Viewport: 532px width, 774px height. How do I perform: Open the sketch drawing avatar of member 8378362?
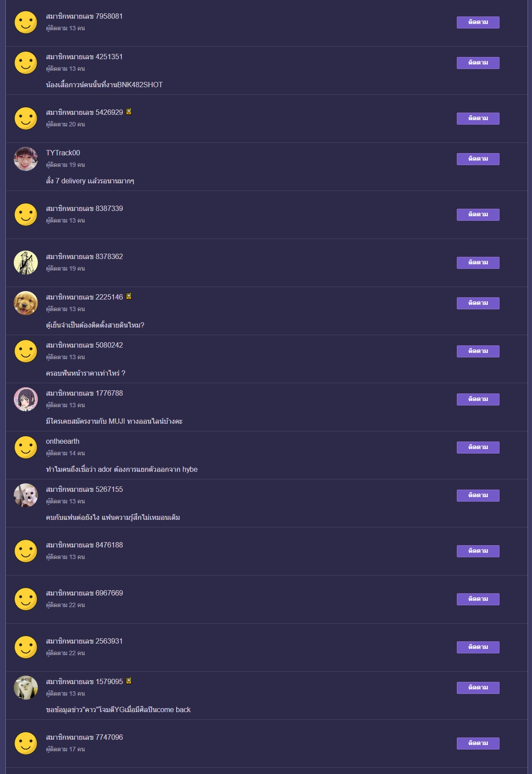click(x=26, y=263)
